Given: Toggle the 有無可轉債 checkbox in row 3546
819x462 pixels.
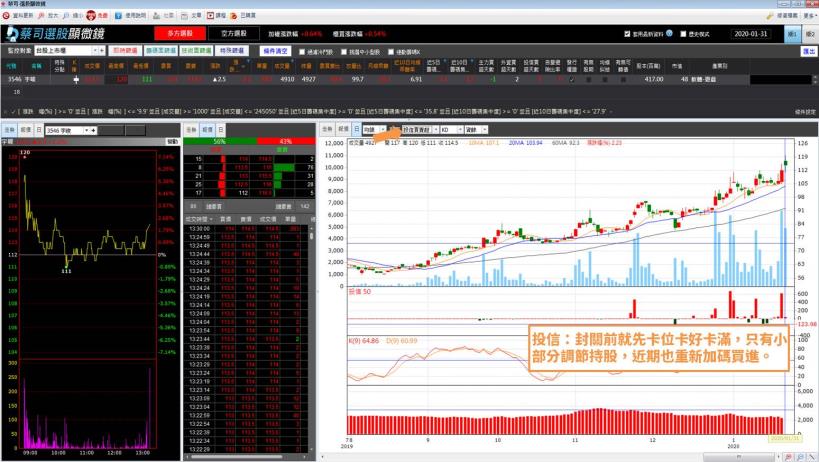Looking at the screenshot, I should click(x=623, y=79).
